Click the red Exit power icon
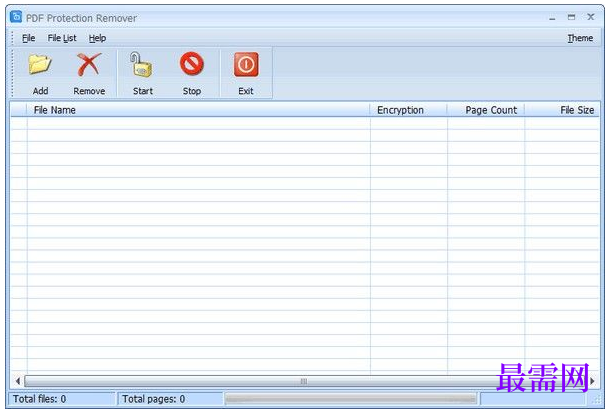The image size is (608, 409). tap(246, 65)
